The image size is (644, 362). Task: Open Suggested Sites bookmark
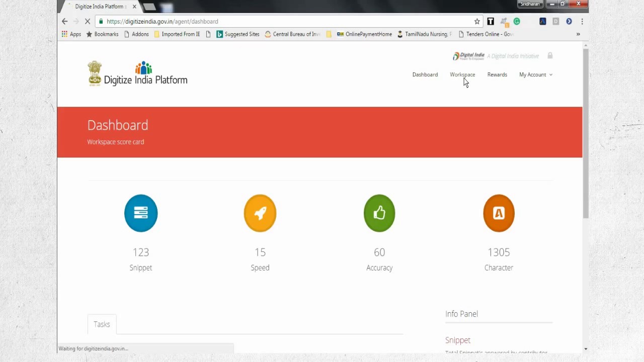[x=238, y=34]
